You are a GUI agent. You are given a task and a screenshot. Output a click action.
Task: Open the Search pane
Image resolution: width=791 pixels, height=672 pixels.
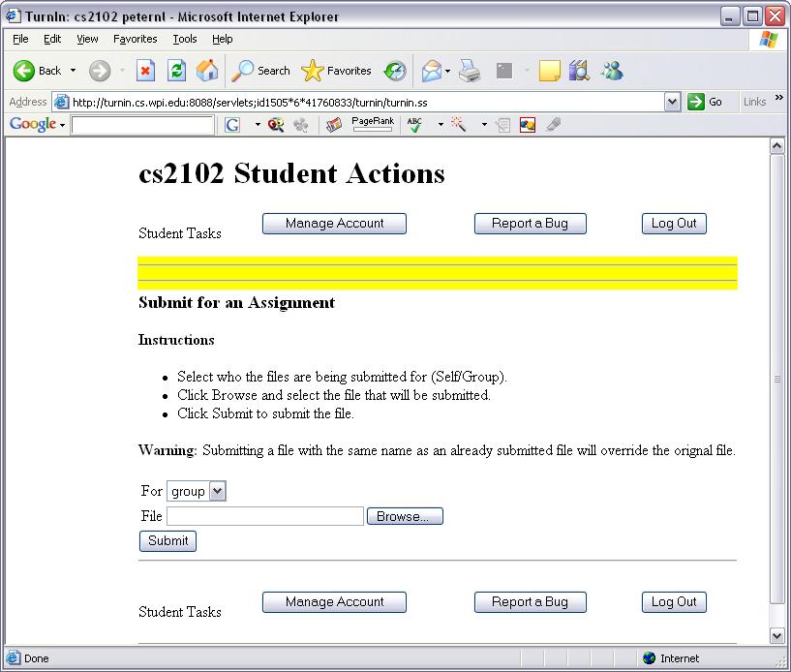pos(261,71)
